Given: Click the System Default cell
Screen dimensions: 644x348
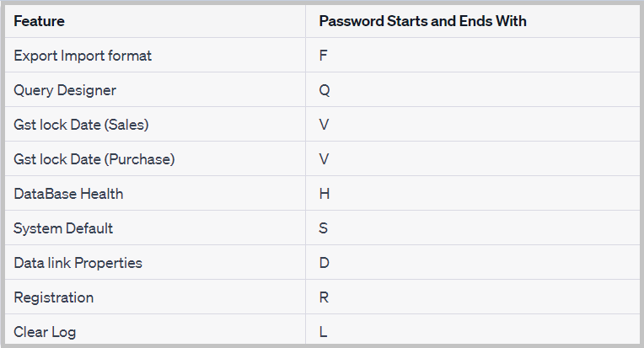Looking at the screenshot, I should [x=63, y=228].
